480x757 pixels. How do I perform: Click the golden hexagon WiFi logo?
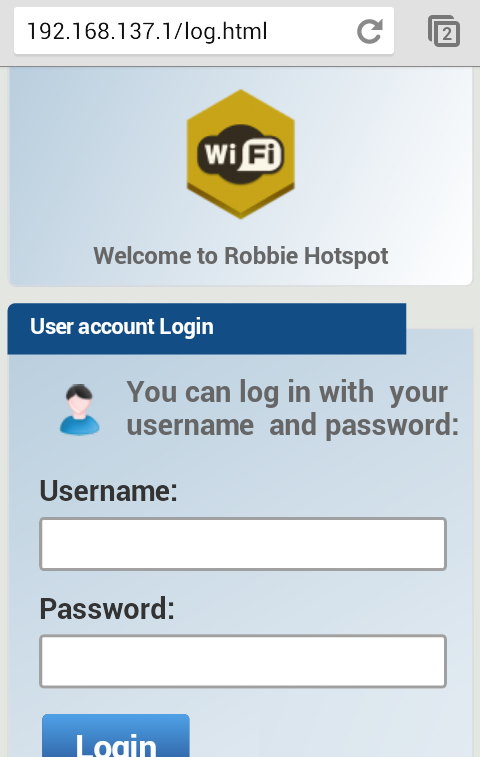240,154
